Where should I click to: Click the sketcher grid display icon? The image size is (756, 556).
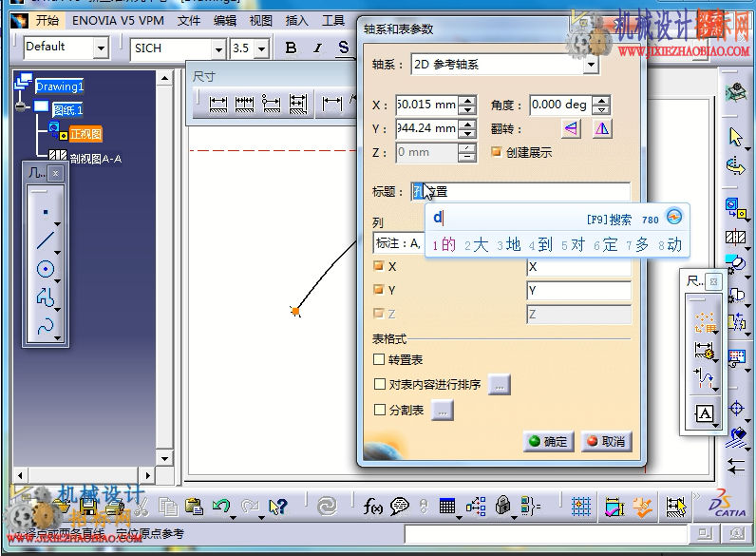[581, 507]
